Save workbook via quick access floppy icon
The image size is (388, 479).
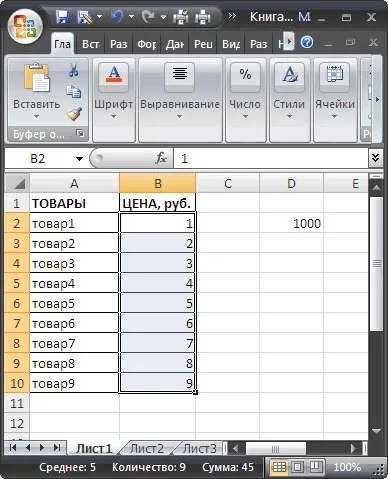(x=62, y=17)
